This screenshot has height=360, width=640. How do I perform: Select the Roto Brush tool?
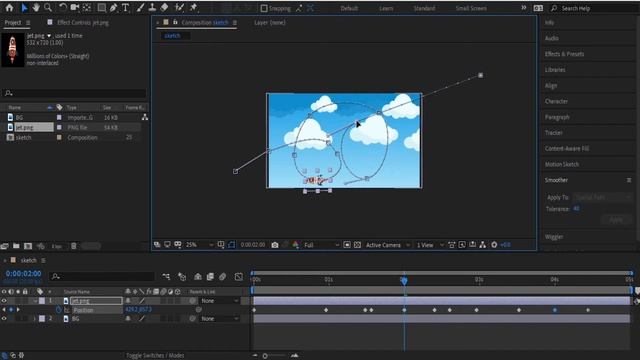[179, 7]
